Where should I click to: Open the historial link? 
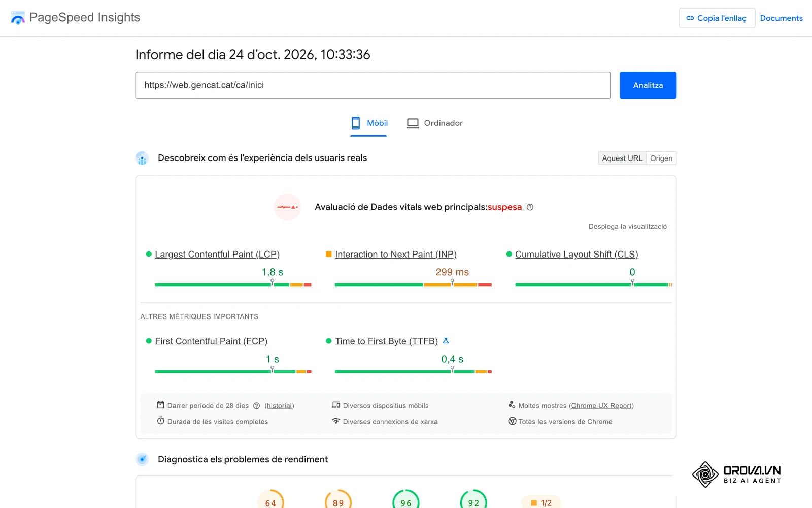point(279,406)
